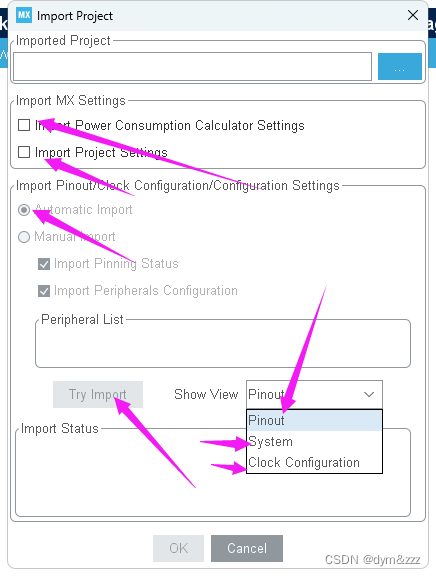Select the Automatic Import radio button

pos(24,210)
